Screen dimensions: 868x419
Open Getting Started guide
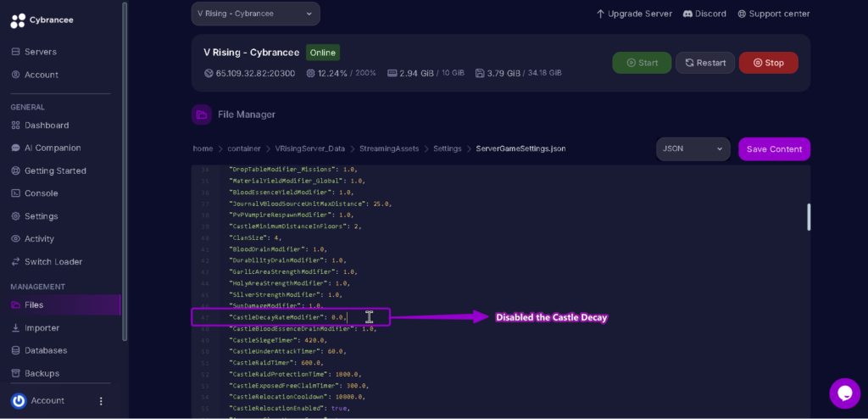pyautogui.click(x=48, y=170)
